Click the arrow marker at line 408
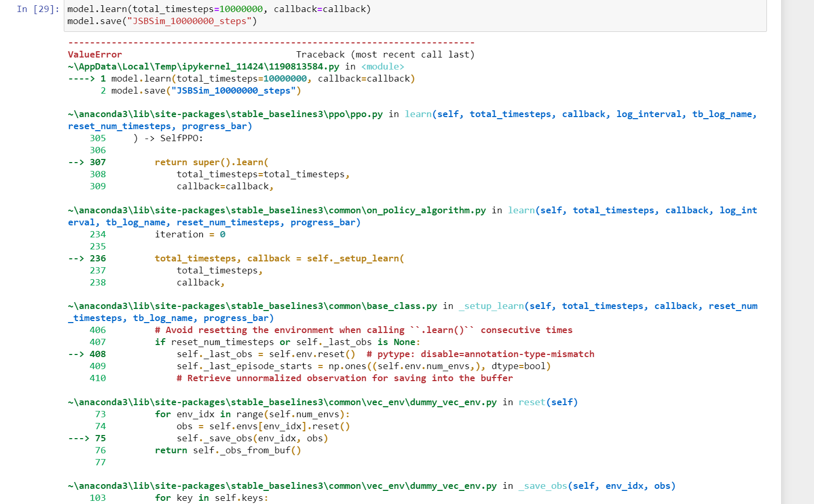 pyautogui.click(x=76, y=354)
